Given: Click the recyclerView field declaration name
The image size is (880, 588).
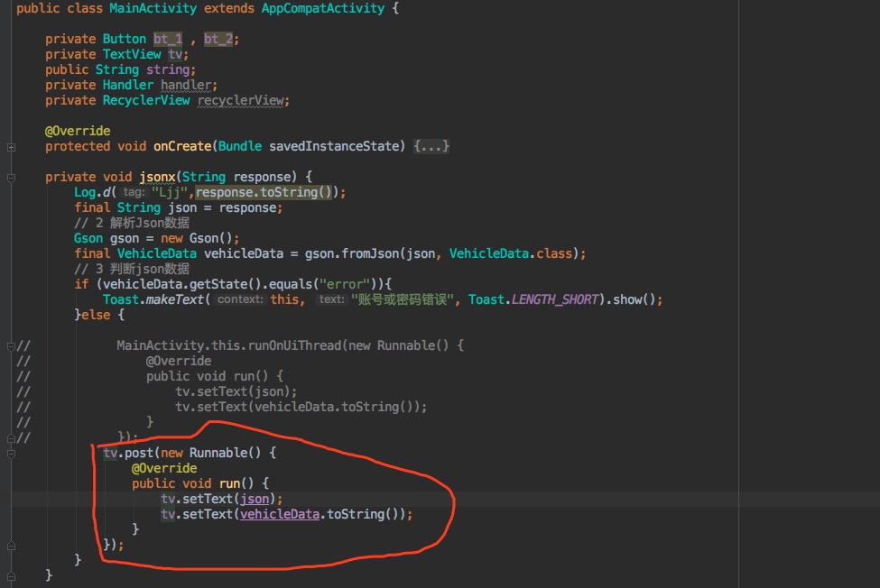Looking at the screenshot, I should [242, 100].
